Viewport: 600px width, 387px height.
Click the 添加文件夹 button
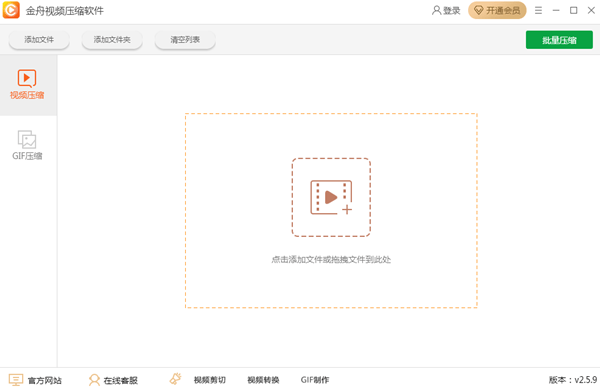112,40
